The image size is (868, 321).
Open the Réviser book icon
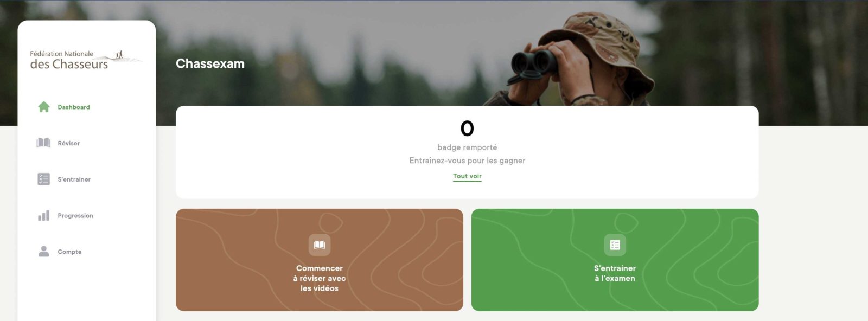tap(43, 143)
